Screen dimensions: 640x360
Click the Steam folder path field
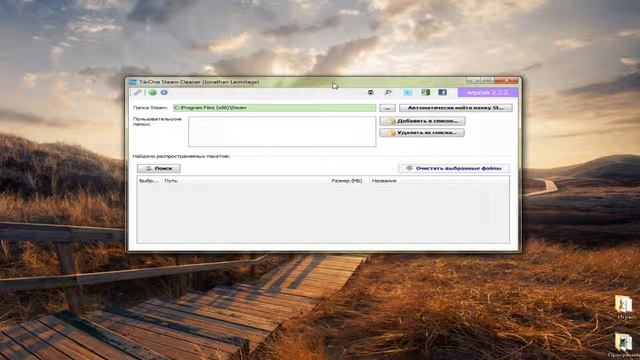click(274, 108)
